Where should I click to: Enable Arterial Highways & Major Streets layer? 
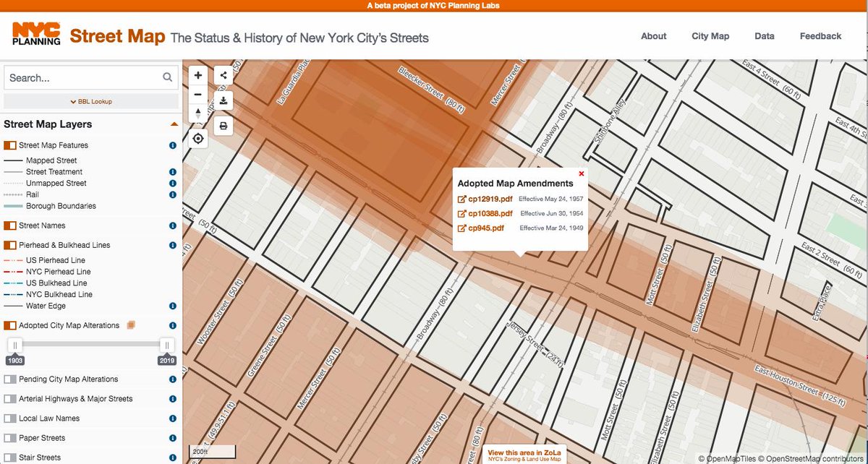10,399
